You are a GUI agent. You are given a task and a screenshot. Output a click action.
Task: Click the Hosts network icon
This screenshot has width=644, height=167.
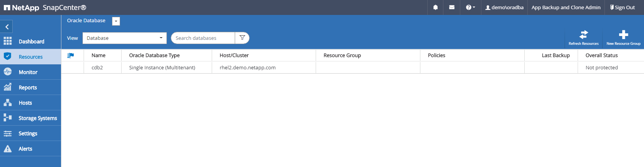pyautogui.click(x=8, y=102)
